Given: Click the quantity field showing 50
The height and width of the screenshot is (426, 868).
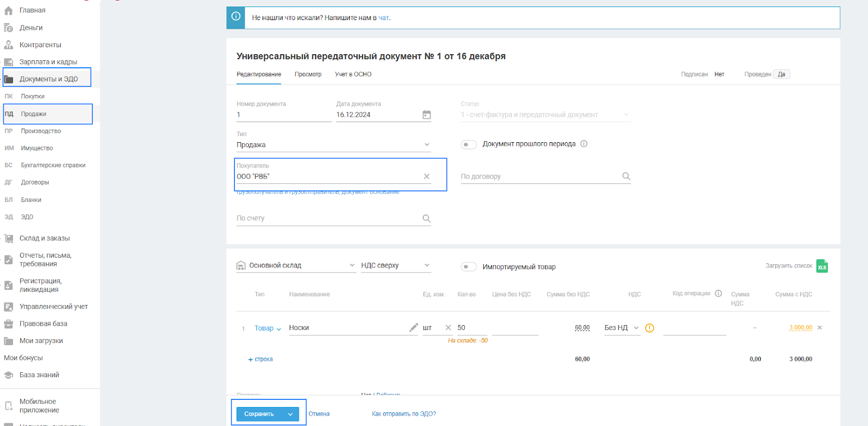Looking at the screenshot, I should [470, 328].
